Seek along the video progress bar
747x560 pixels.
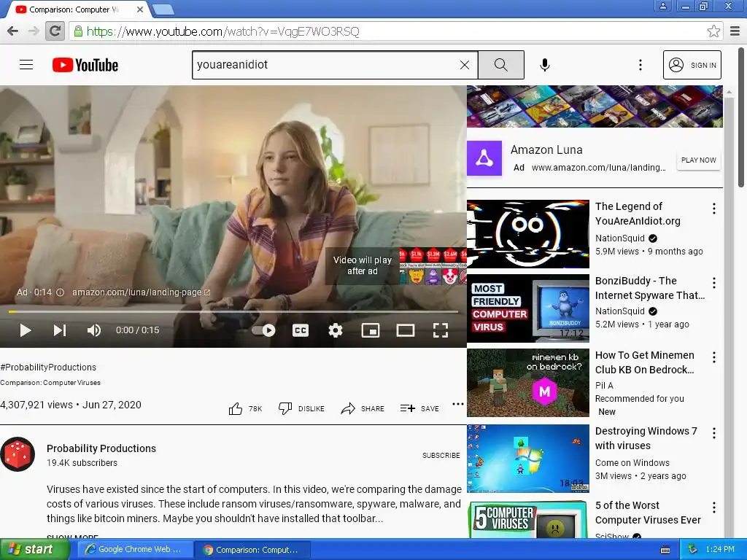click(233, 312)
